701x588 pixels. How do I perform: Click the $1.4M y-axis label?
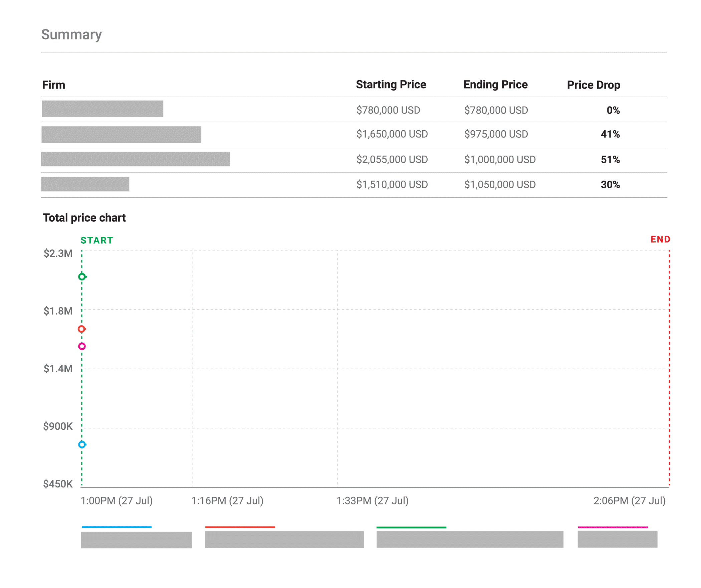(58, 369)
